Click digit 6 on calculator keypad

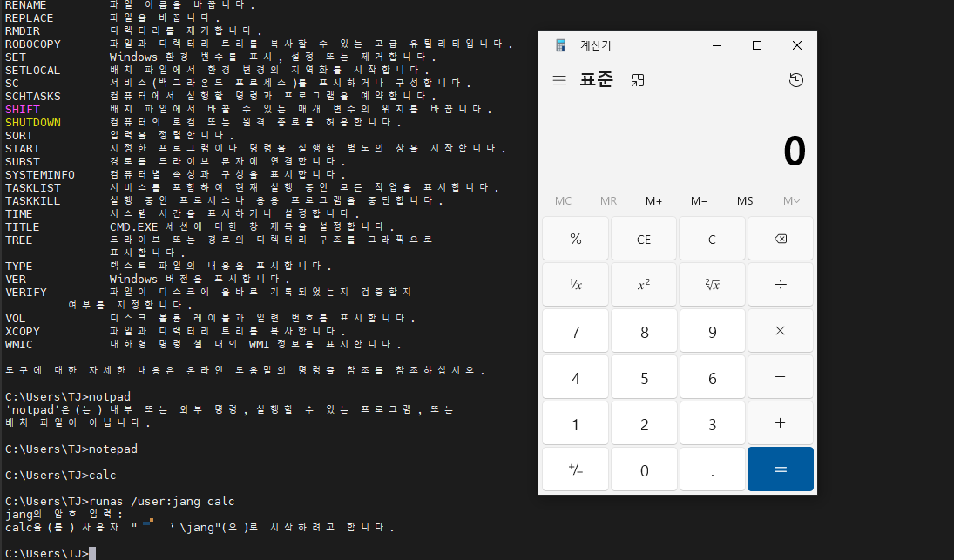pyautogui.click(x=712, y=377)
